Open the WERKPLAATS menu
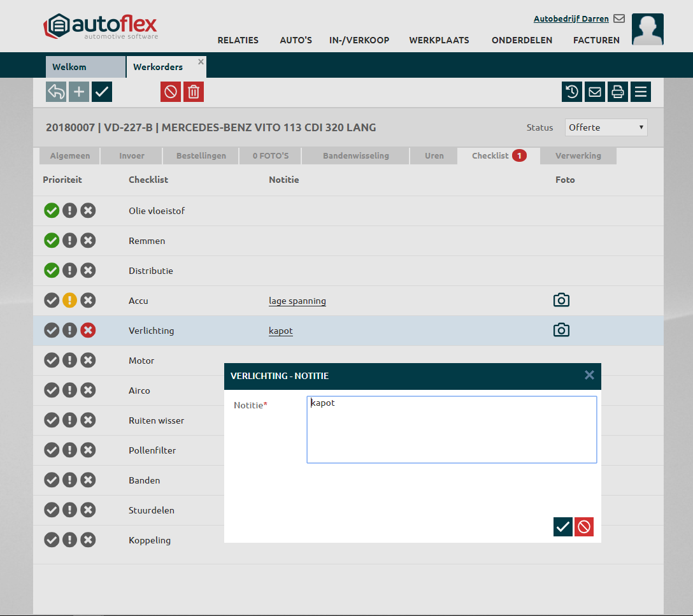The height and width of the screenshot is (616, 693). coord(439,40)
